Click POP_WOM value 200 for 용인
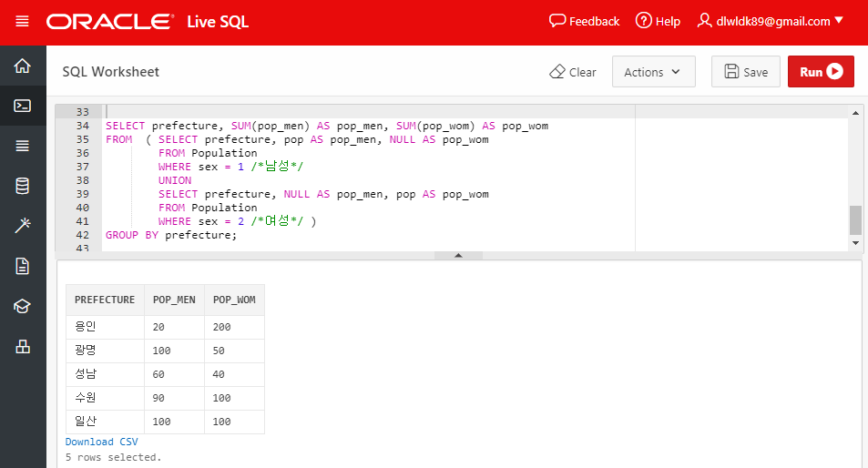Viewport: 868px width, 468px height. (234, 327)
